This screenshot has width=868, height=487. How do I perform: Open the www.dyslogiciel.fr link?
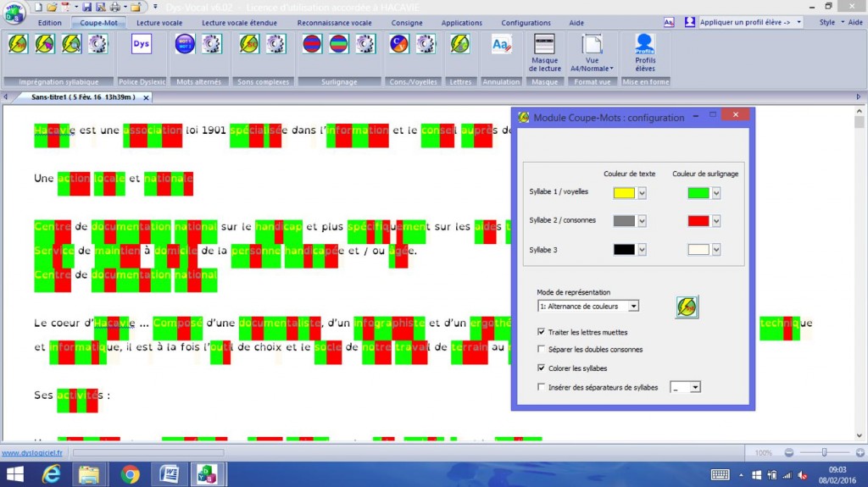[x=32, y=453]
